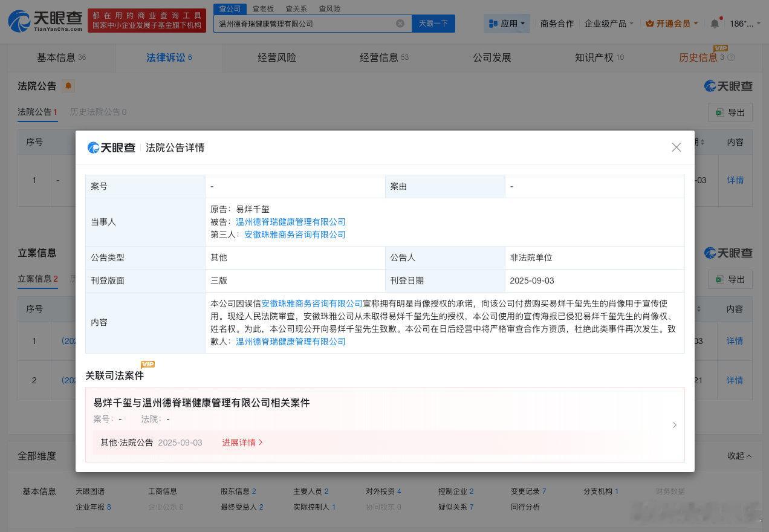Click apologizer company link after 致歉人
The height and width of the screenshot is (532, 769).
point(291,342)
